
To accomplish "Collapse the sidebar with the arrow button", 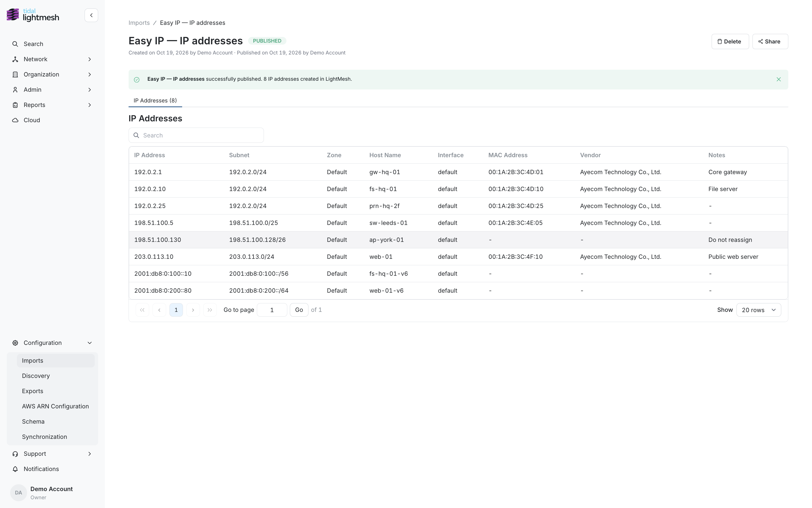I will click(91, 15).
